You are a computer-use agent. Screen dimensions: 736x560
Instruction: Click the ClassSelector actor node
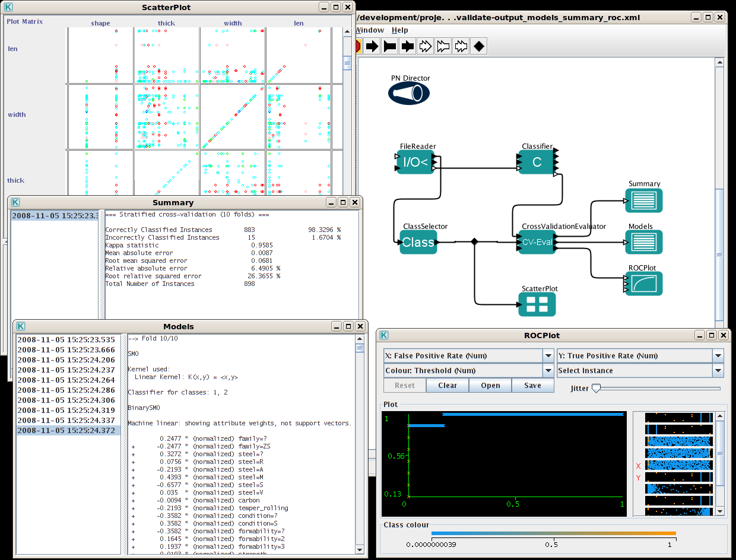[418, 242]
